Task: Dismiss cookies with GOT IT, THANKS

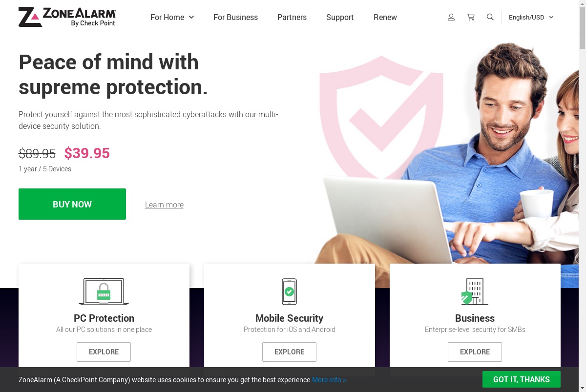Action: (522, 379)
